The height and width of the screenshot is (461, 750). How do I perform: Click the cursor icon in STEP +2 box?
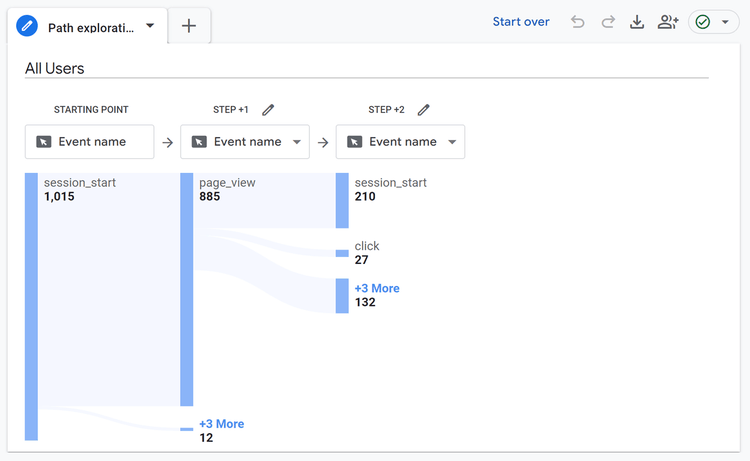pos(354,142)
